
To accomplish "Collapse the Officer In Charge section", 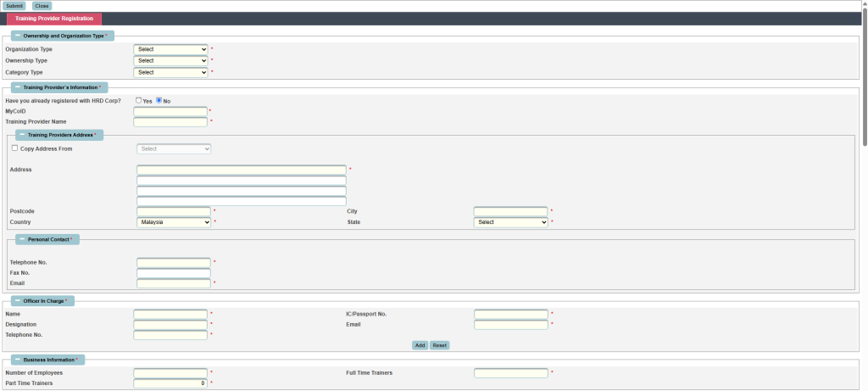I will pos(18,301).
